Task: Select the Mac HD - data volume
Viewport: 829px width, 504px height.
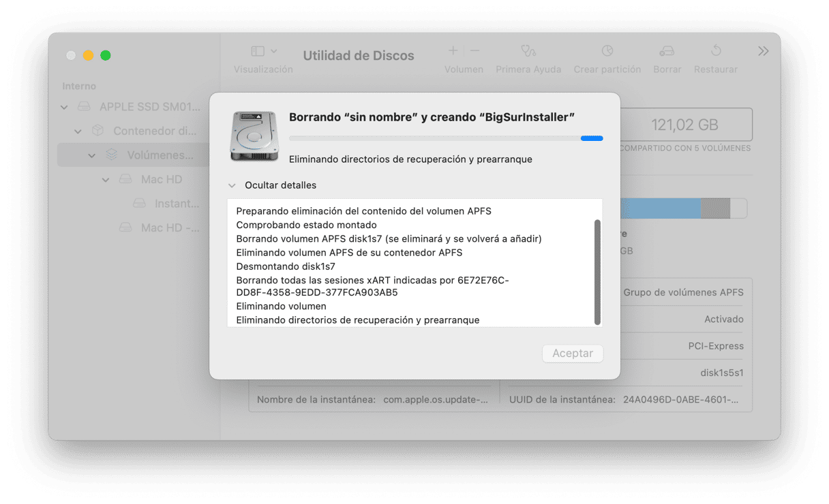Action: 169,227
